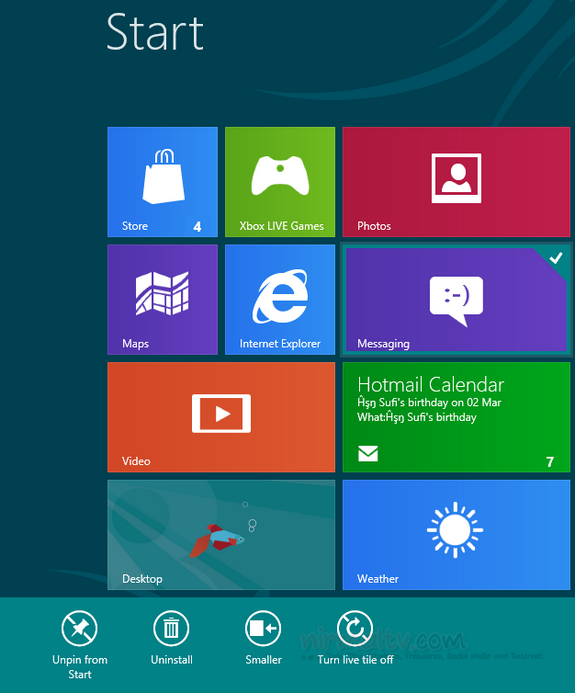Open the Photos tile
Screen dimensions: 575x693
coord(456,182)
